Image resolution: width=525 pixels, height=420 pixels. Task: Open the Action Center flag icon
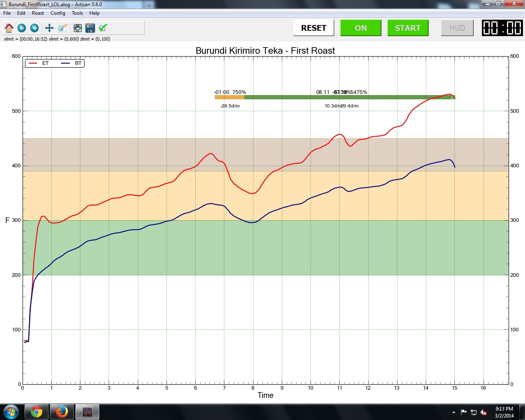(464, 412)
